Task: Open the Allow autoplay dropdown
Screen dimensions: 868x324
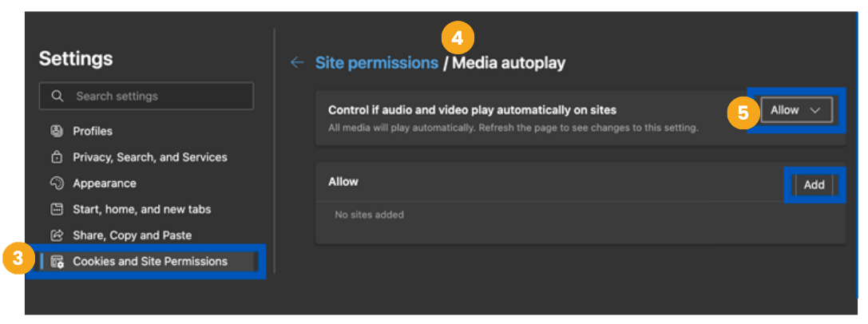Action: 795,110
